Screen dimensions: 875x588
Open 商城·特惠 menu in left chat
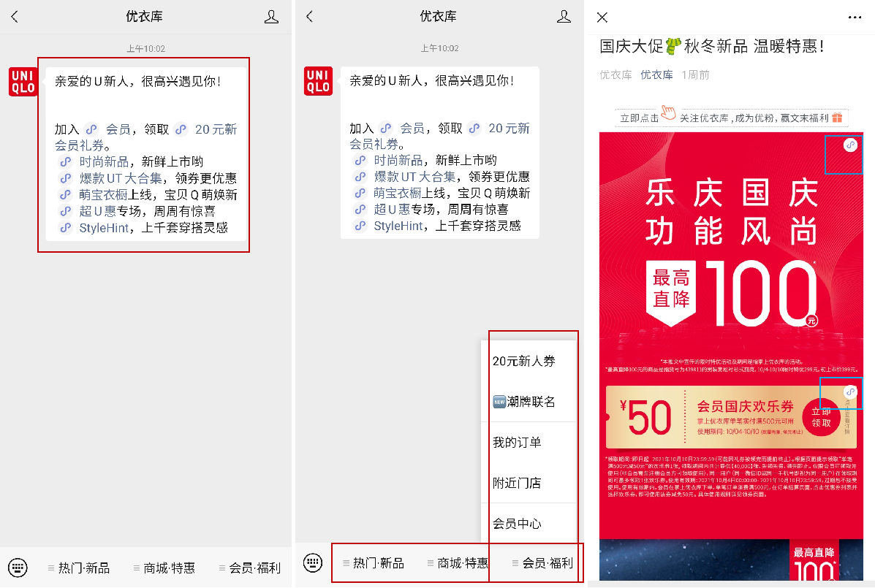(164, 568)
